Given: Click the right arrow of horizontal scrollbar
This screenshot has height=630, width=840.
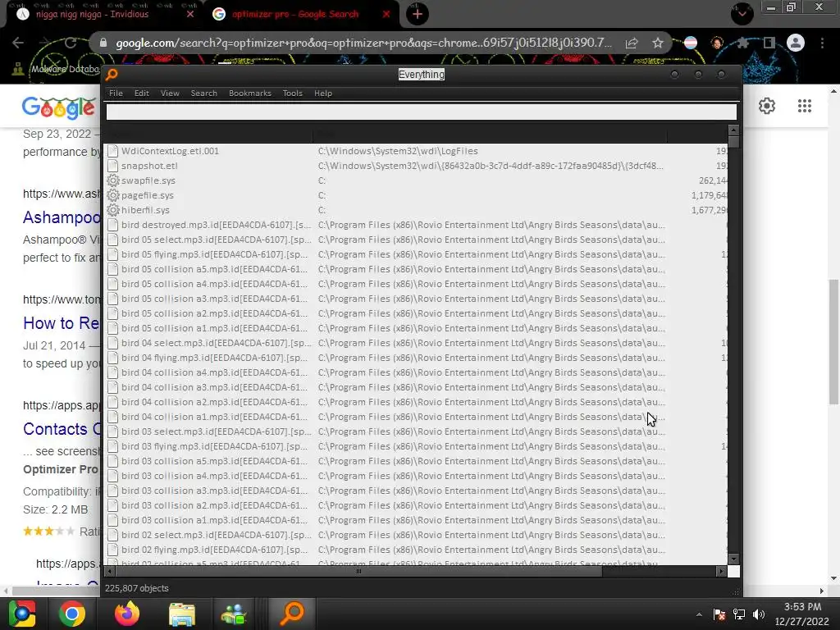Looking at the screenshot, I should tap(721, 572).
